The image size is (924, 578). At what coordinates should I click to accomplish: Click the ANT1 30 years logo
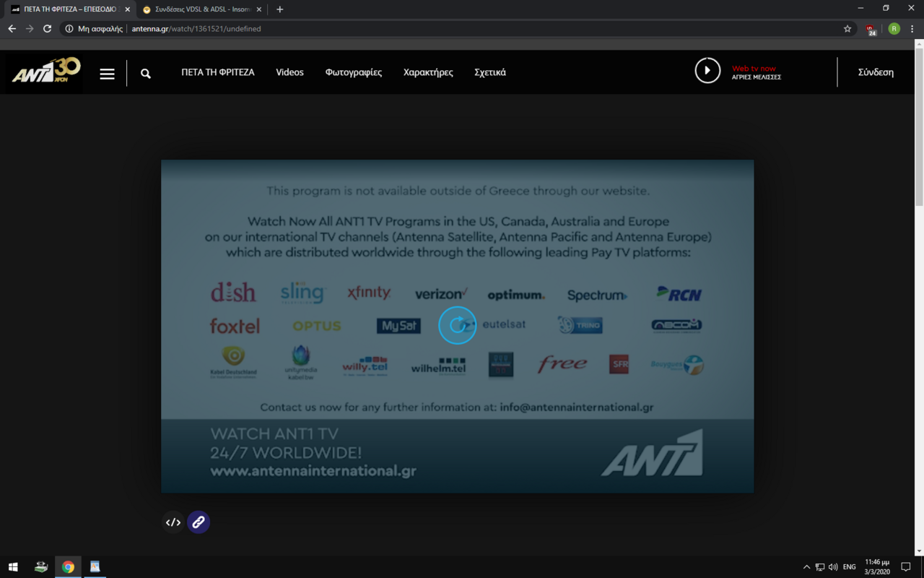click(x=46, y=72)
